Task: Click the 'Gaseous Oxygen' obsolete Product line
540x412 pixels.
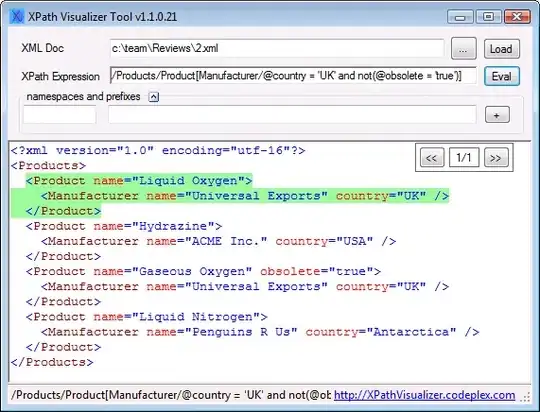Action: [x=203, y=271]
